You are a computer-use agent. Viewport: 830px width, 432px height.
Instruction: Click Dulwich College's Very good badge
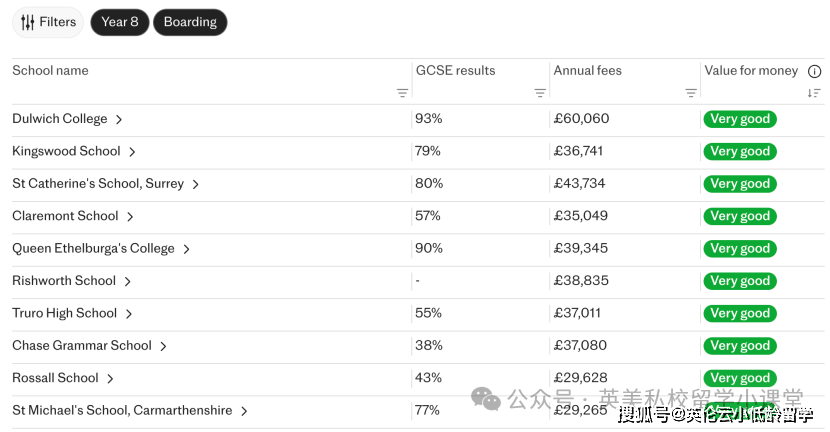(740, 119)
